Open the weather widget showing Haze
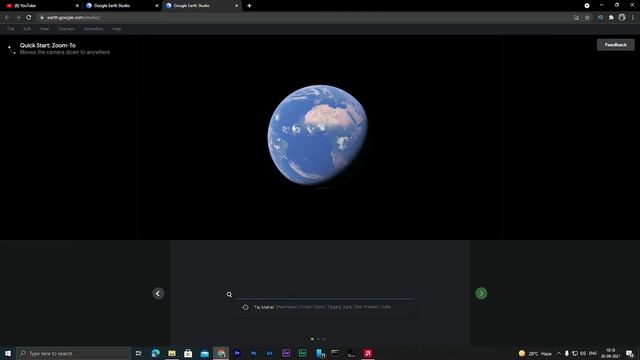Viewport: 640px width, 360px height. pos(535,353)
